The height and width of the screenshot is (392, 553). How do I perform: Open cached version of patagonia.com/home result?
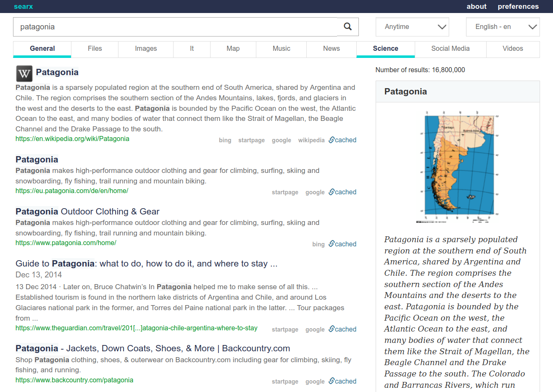342,244
